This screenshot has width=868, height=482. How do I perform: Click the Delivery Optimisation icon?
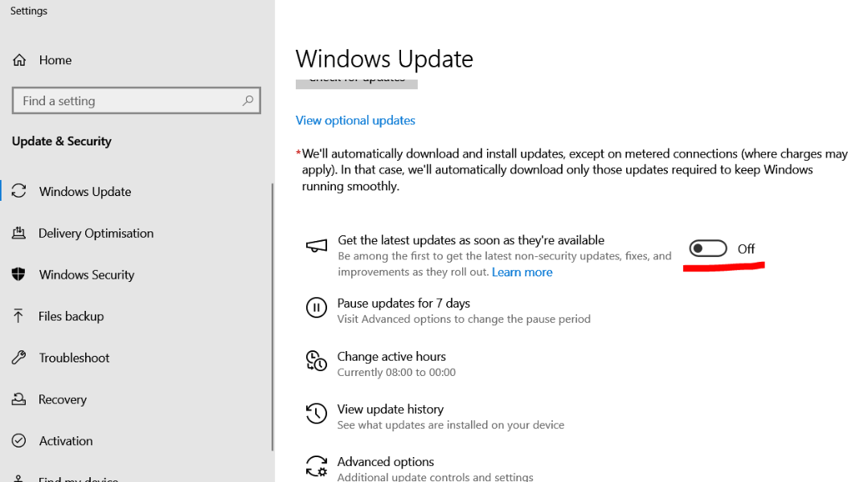click(x=18, y=233)
